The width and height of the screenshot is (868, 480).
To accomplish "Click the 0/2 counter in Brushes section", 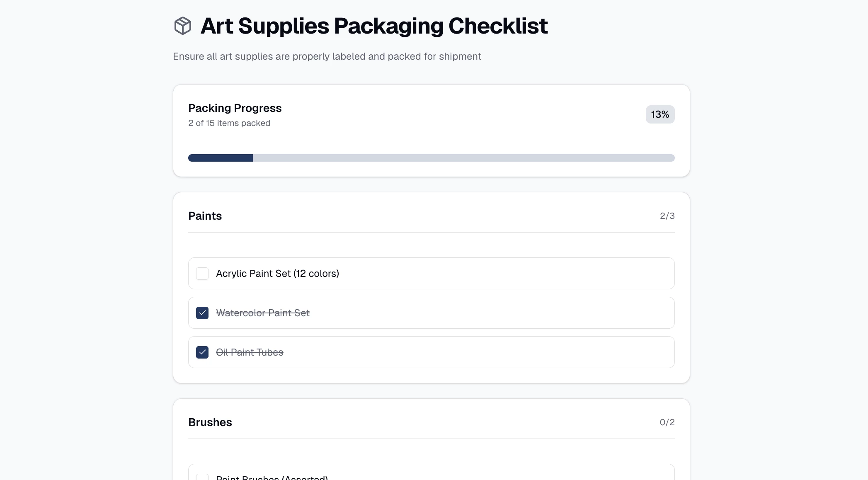I will tap(667, 422).
